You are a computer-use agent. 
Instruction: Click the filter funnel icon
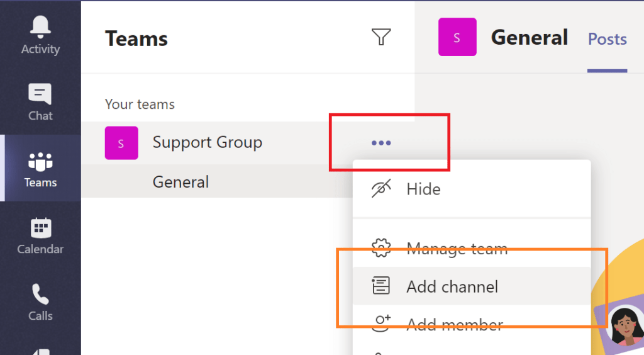381,38
